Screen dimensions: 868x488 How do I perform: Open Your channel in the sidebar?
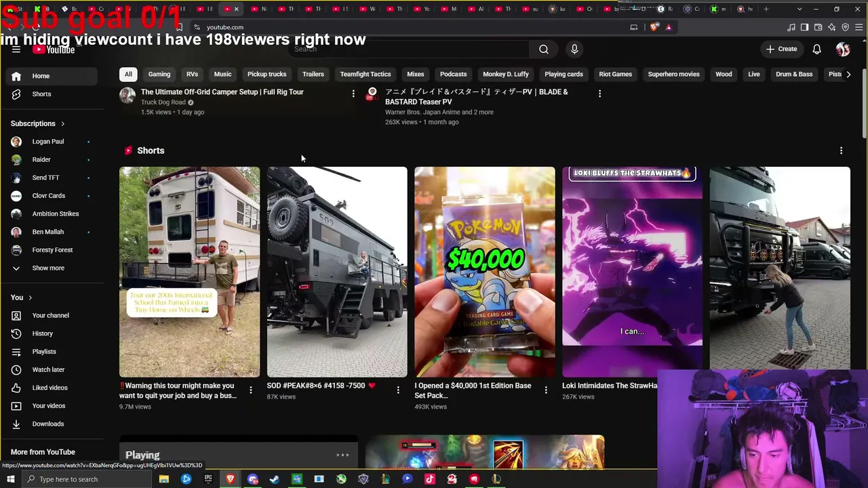50,315
